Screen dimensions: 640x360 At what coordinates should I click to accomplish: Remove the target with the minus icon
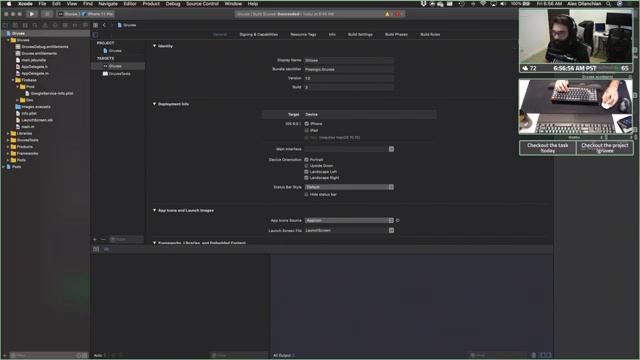(x=103, y=240)
